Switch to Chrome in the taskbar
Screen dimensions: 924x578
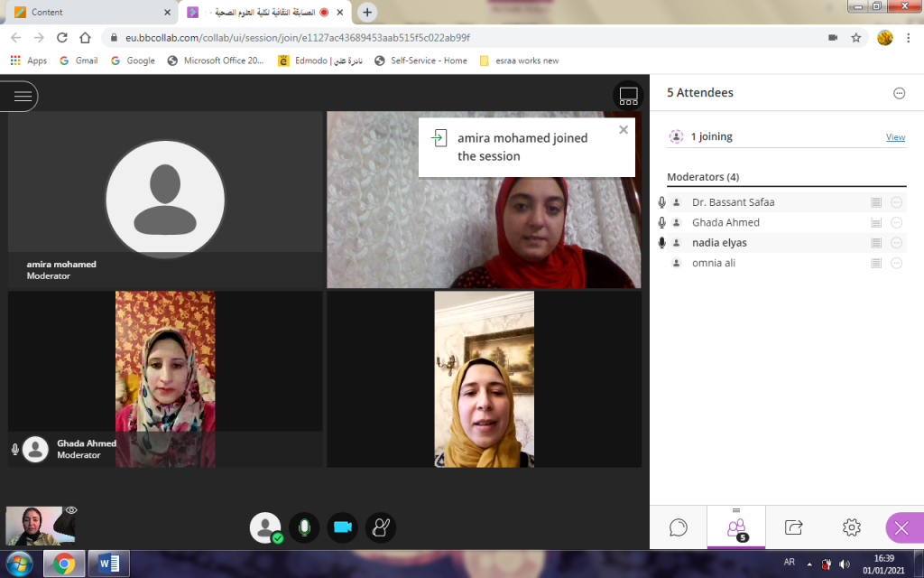pyautogui.click(x=64, y=564)
